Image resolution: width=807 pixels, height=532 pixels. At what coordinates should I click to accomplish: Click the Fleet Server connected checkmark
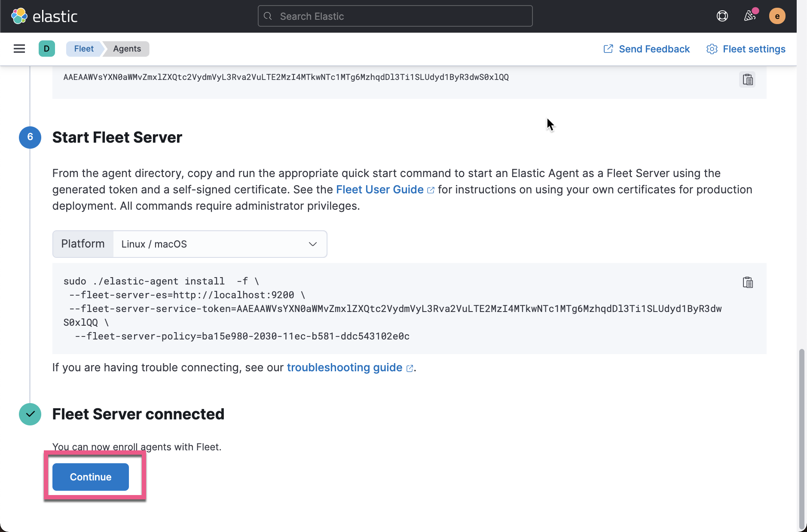coord(30,414)
